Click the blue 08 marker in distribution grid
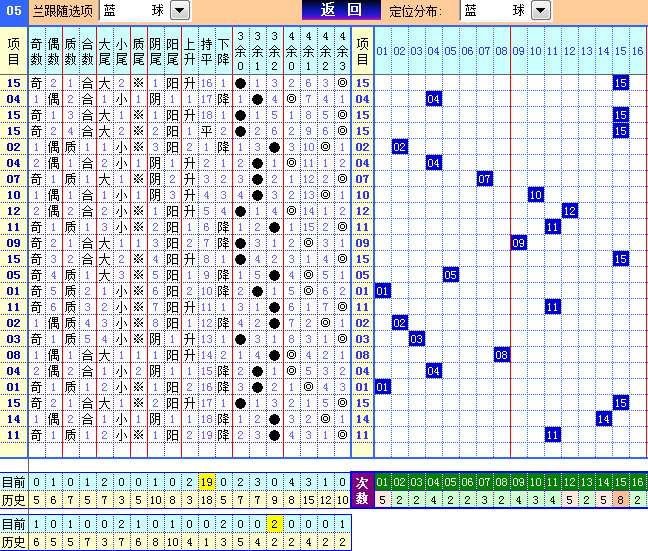 click(501, 355)
